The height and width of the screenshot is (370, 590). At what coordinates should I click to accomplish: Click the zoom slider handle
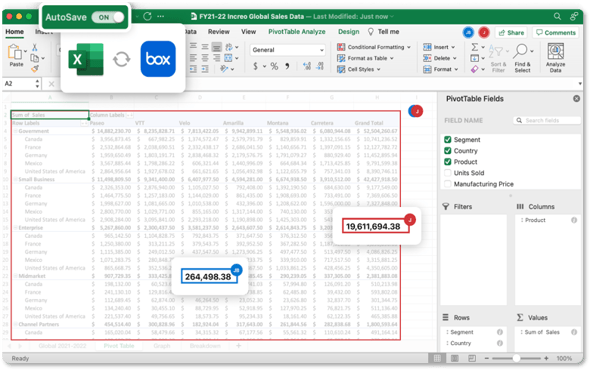(x=516, y=358)
